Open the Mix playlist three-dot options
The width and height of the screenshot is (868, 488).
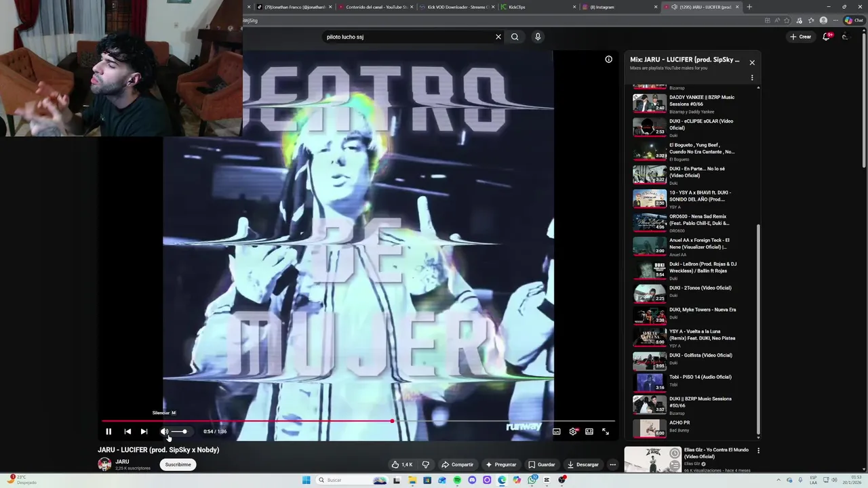[751, 77]
